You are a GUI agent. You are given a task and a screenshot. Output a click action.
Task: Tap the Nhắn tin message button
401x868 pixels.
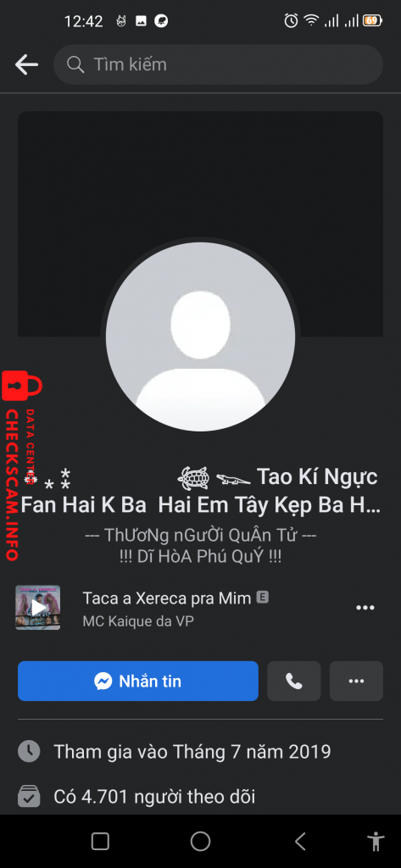click(x=138, y=681)
